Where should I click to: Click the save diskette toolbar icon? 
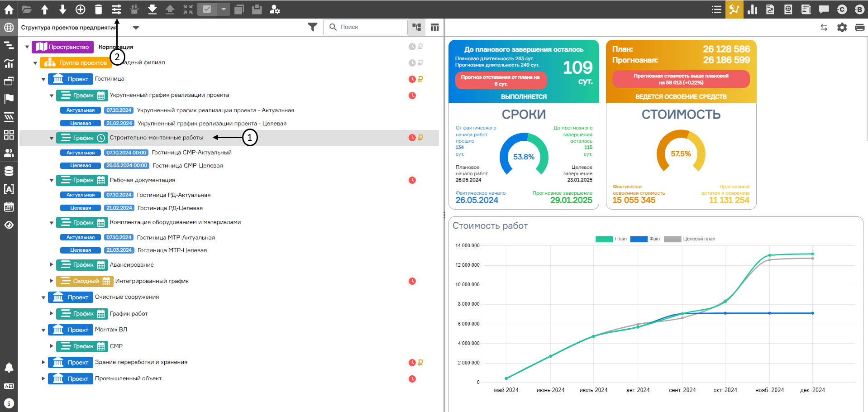(257, 9)
